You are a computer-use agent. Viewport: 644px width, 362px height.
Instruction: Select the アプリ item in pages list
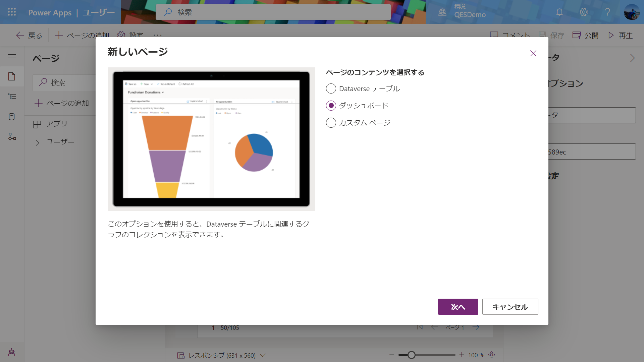click(50, 124)
